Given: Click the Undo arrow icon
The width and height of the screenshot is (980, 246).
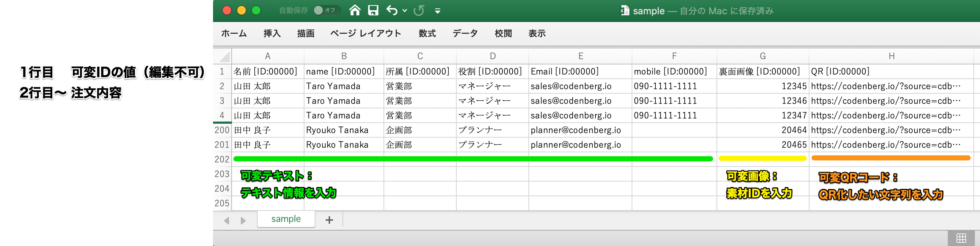Looking at the screenshot, I should click(x=392, y=10).
